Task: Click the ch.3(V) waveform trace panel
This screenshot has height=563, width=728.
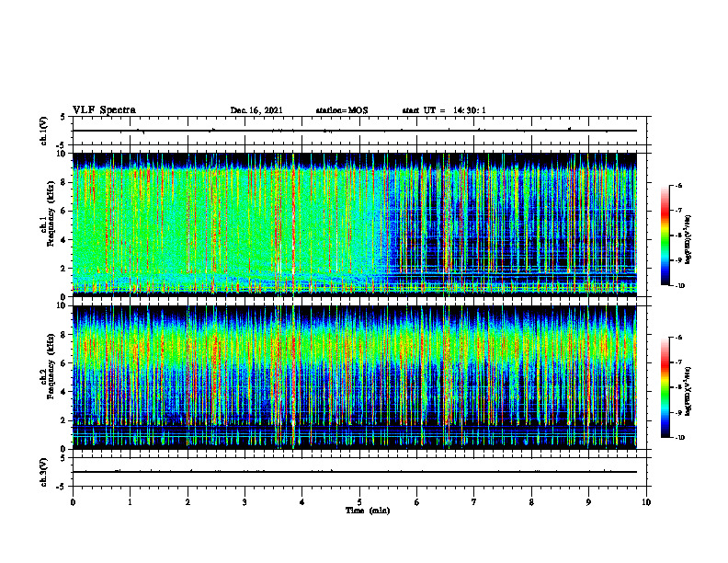Action: [x=359, y=472]
